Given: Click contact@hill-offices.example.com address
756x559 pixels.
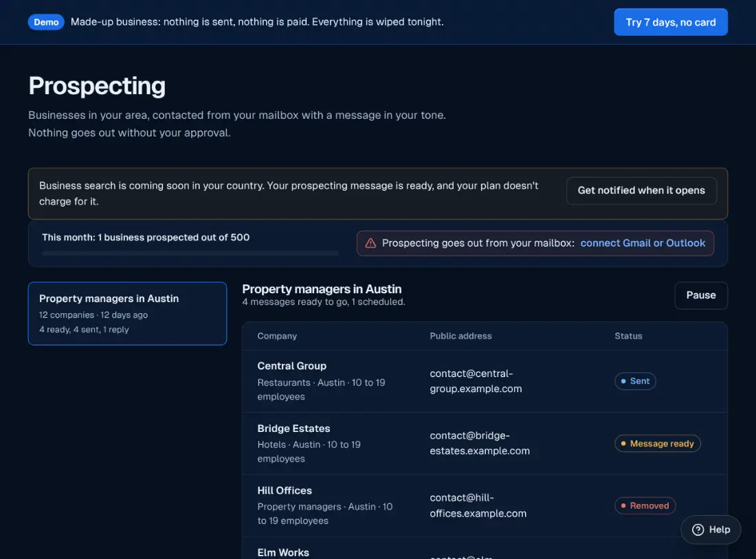Looking at the screenshot, I should coord(478,505).
